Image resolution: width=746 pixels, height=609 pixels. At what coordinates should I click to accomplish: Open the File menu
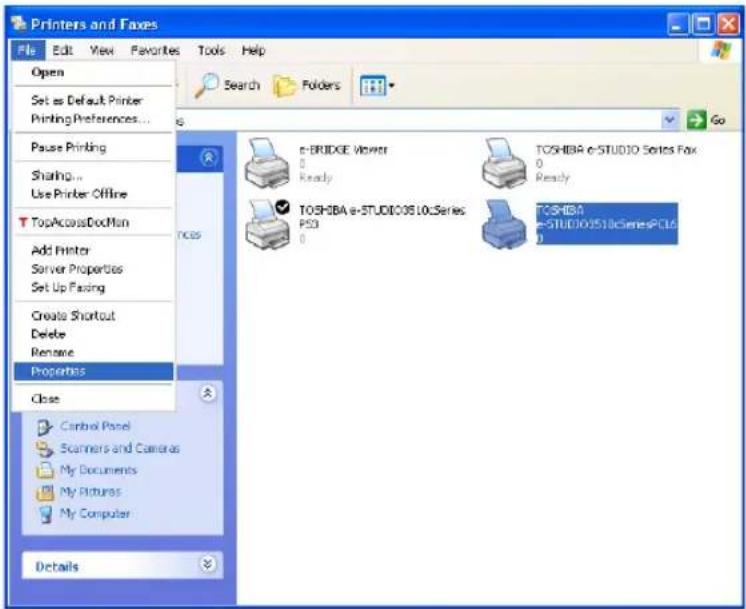[27, 50]
